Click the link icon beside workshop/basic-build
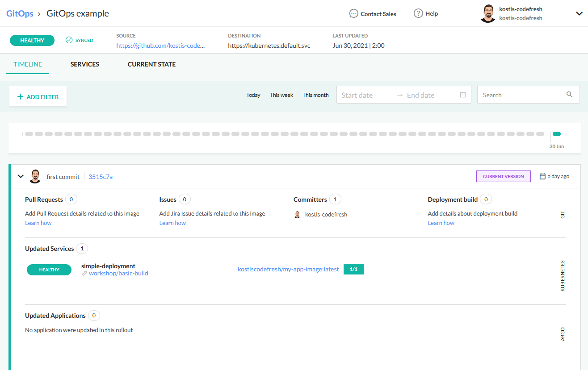The width and height of the screenshot is (588, 370). click(84, 274)
